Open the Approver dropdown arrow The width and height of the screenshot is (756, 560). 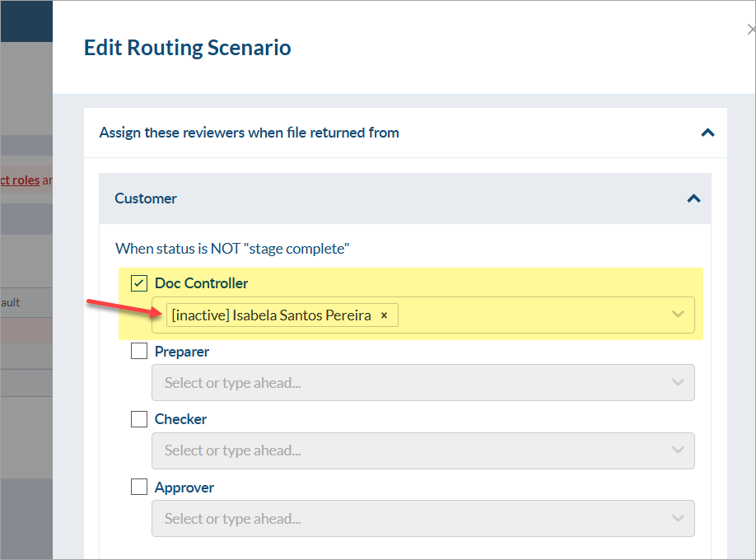click(x=678, y=519)
